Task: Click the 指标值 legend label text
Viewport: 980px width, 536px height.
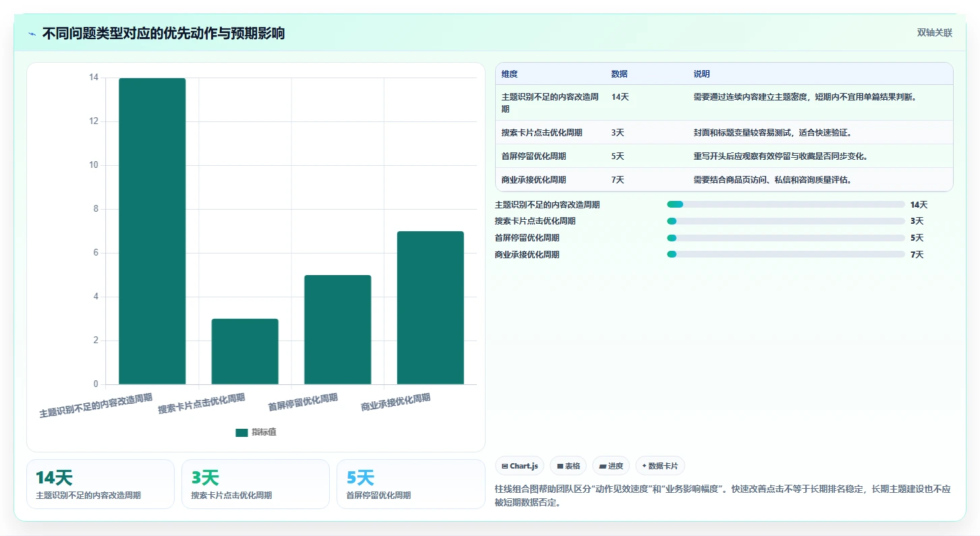Action: [x=264, y=432]
